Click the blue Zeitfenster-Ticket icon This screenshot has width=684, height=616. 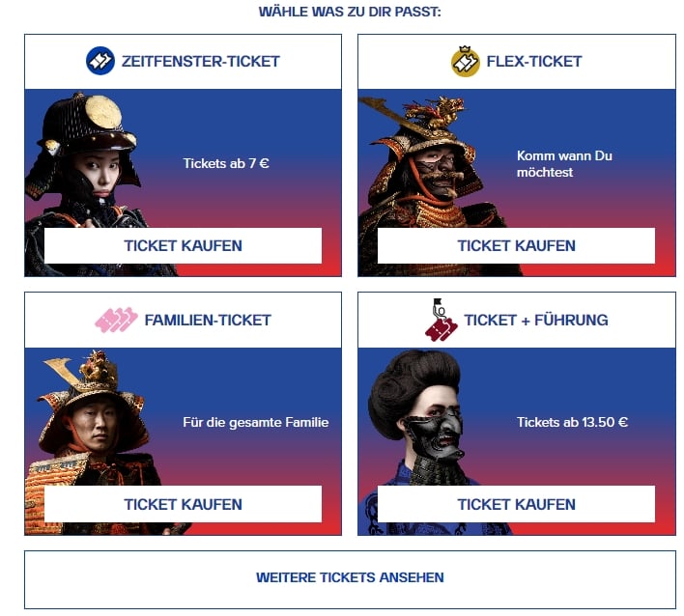point(100,61)
